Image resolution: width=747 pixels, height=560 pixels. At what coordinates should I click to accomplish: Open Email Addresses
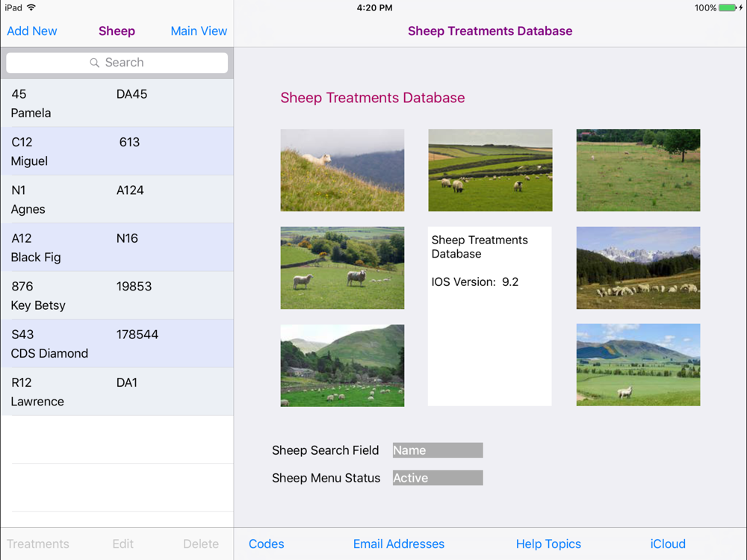(x=399, y=544)
